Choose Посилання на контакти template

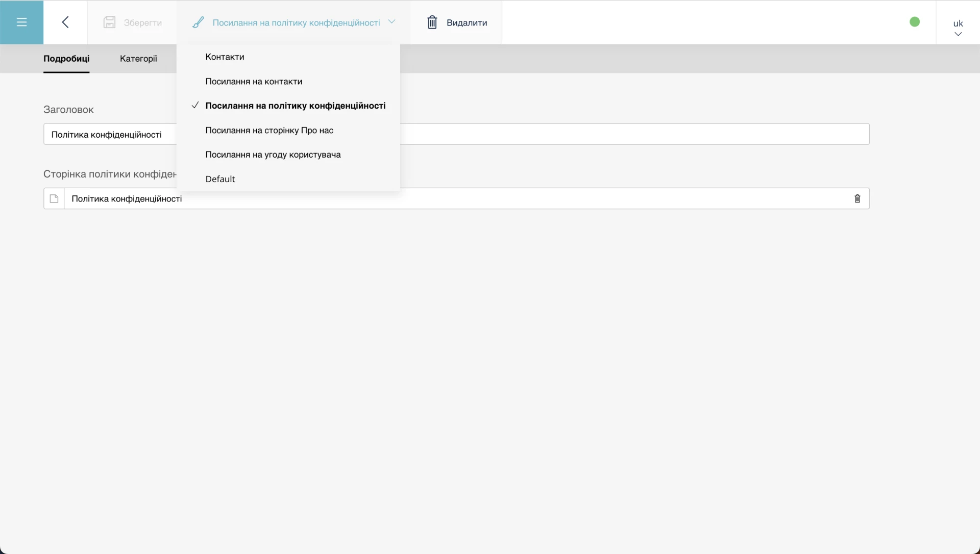coord(254,81)
